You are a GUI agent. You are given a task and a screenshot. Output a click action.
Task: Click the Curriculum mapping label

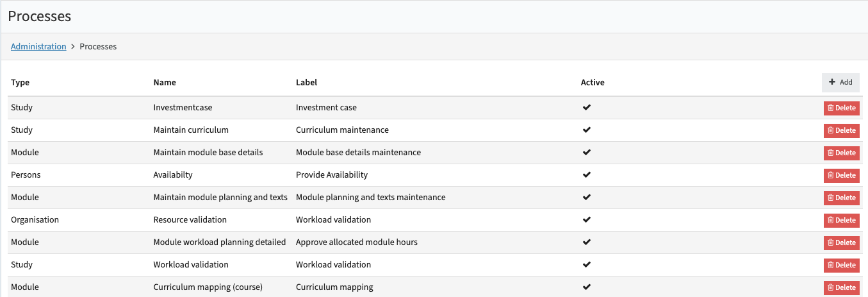[x=334, y=287]
